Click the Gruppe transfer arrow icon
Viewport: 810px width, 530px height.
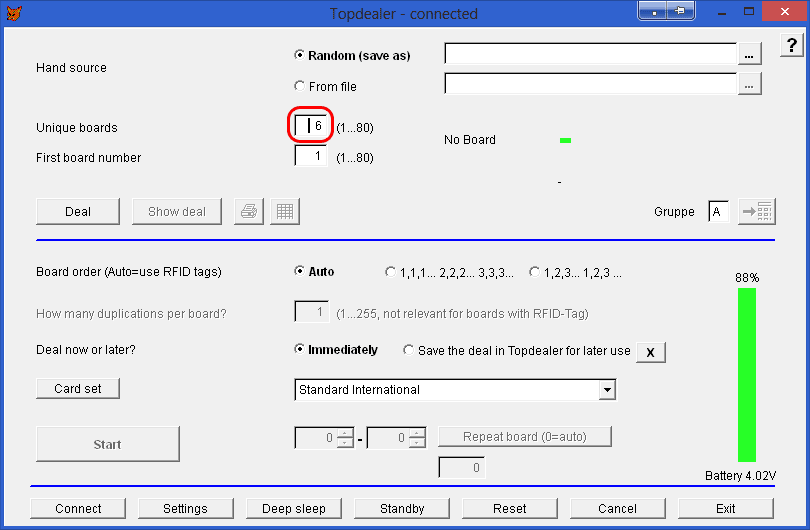[757, 211]
